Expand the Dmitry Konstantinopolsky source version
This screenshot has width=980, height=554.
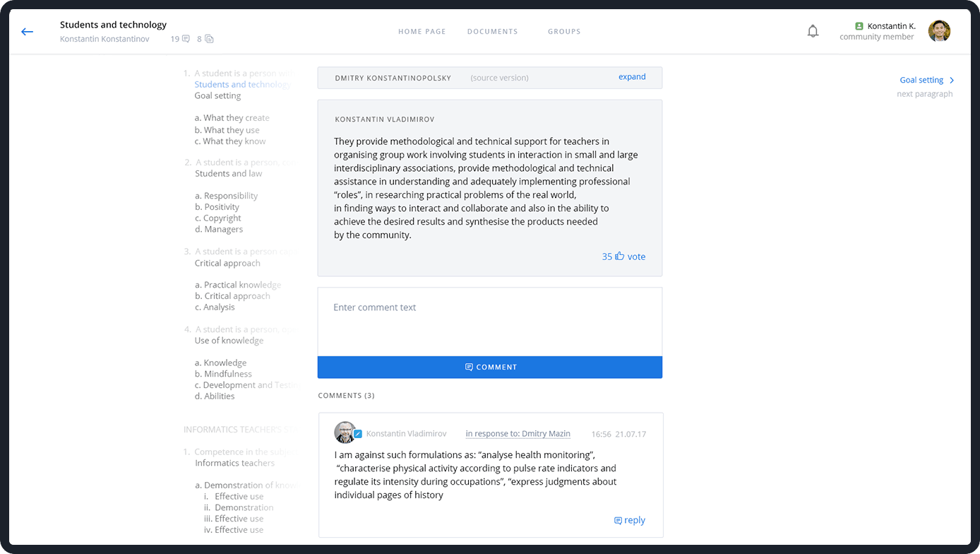click(x=632, y=77)
